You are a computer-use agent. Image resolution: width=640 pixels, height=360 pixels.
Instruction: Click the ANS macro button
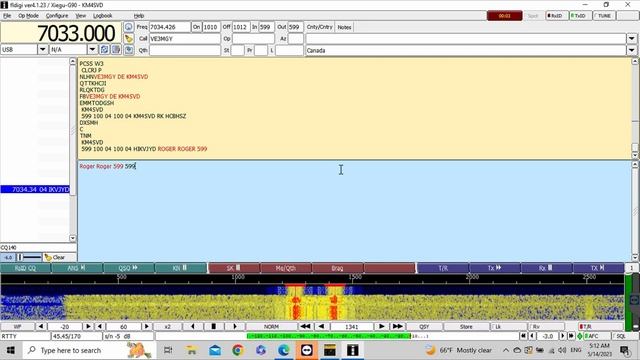77,268
